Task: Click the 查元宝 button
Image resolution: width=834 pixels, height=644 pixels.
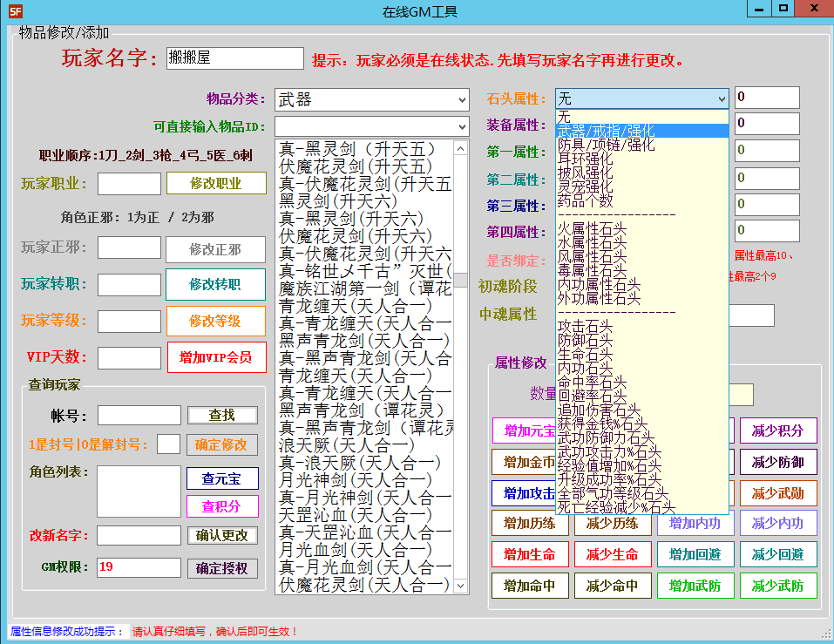Action: 222,478
